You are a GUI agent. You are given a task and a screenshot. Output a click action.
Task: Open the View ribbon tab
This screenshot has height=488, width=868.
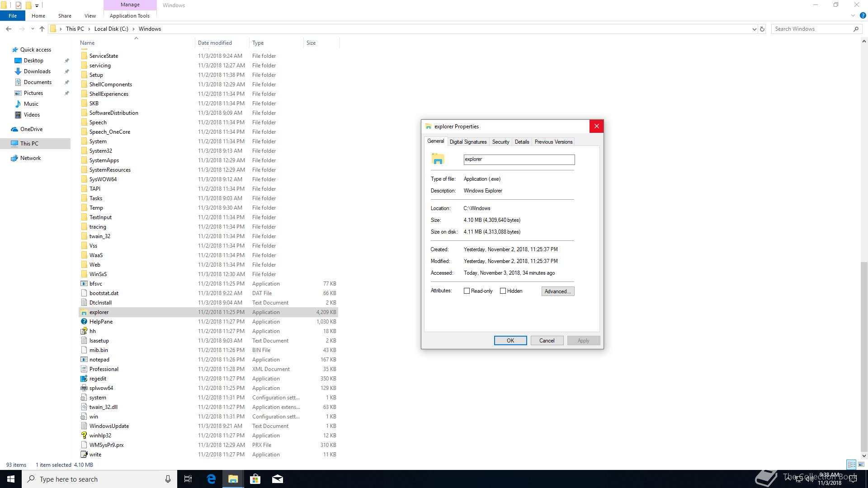(90, 16)
